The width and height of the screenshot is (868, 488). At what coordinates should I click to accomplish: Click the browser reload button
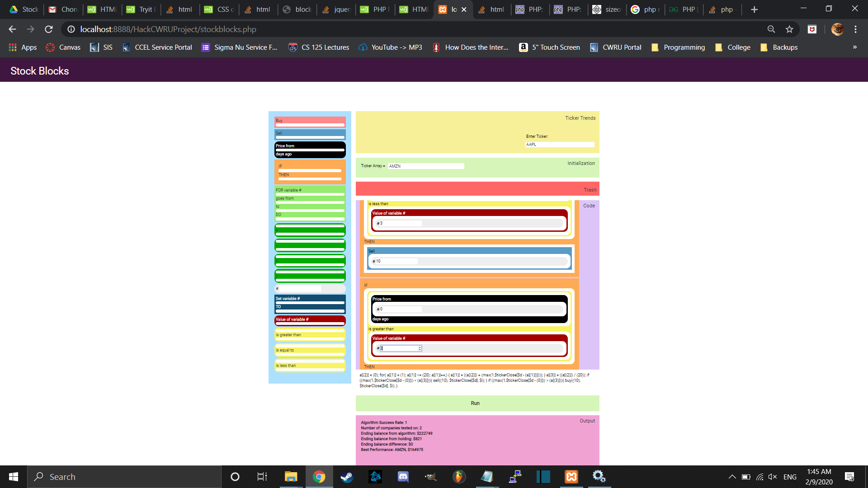click(49, 29)
